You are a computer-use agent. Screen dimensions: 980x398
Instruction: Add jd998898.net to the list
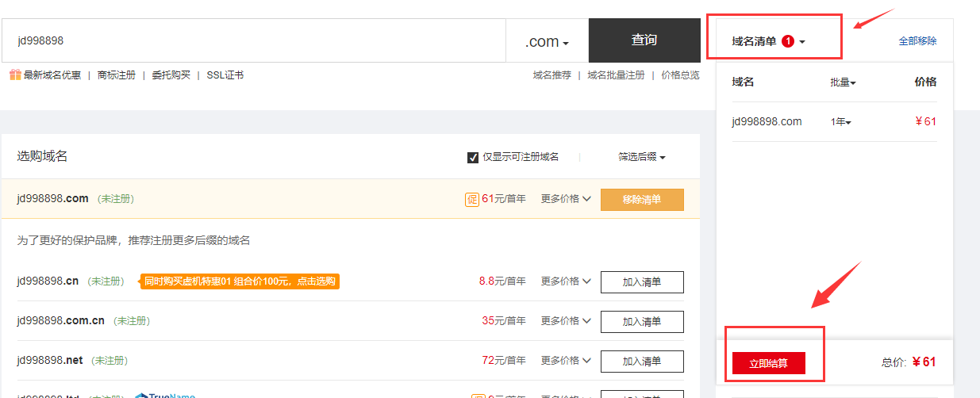coord(641,361)
